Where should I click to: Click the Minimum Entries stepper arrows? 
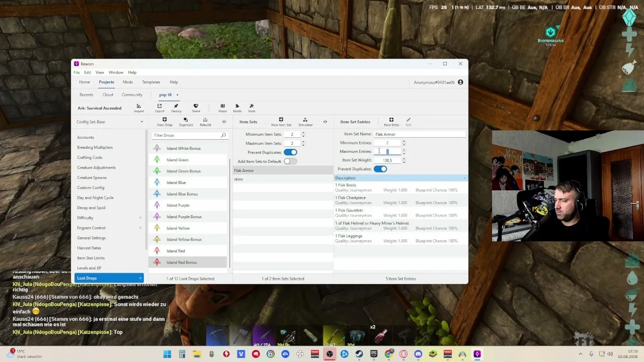[x=404, y=143]
